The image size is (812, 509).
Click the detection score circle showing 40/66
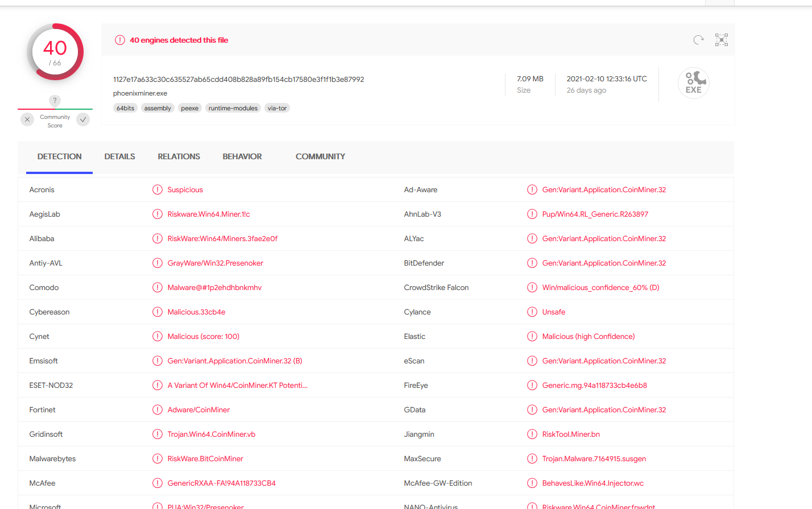(55, 52)
